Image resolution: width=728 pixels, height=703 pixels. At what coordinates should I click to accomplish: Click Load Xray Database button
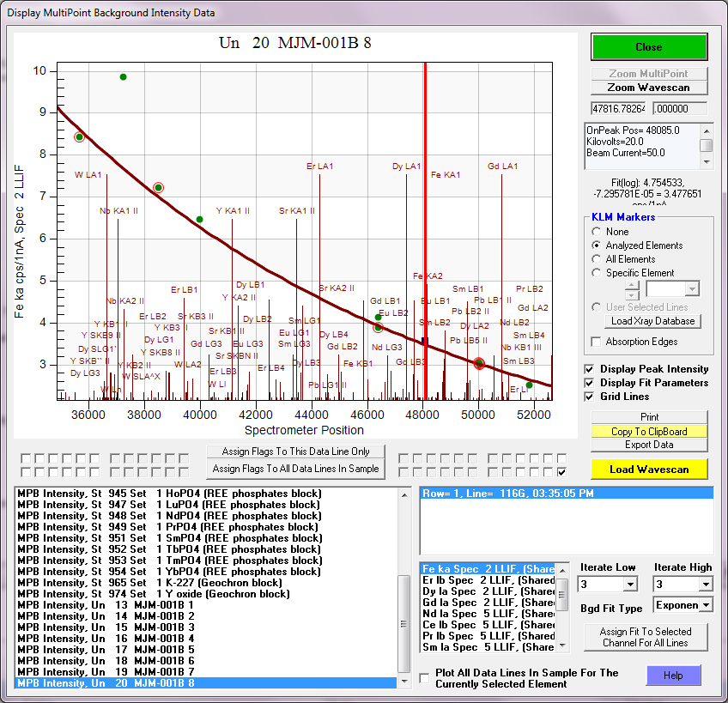pos(654,321)
